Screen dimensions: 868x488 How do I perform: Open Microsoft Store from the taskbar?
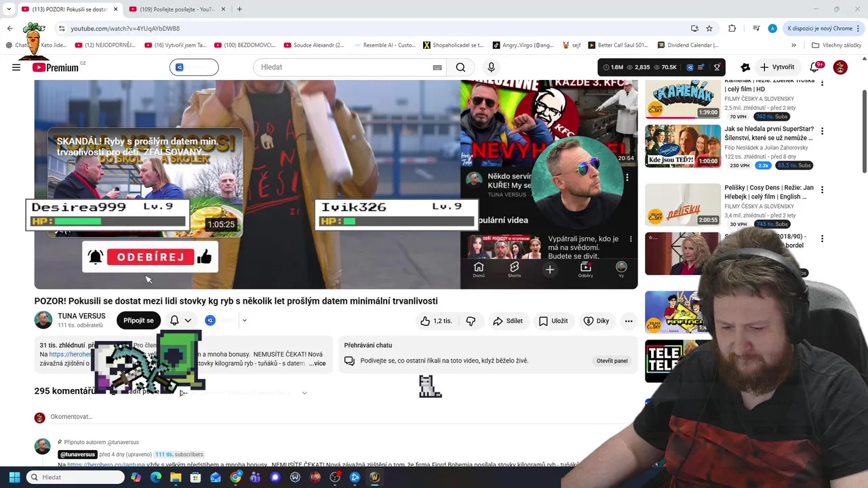(195, 477)
